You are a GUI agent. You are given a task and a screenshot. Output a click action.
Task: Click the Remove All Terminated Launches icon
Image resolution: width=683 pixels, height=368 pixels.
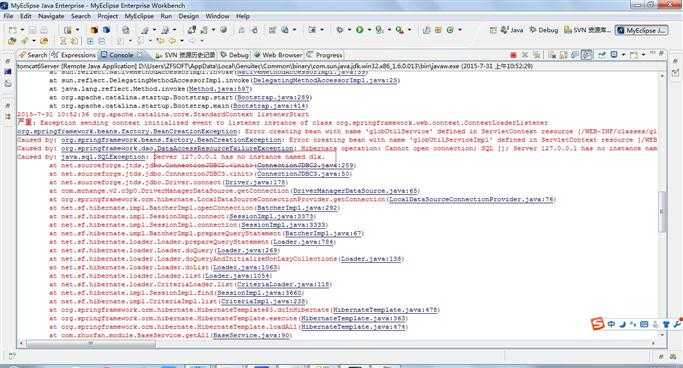point(537,55)
